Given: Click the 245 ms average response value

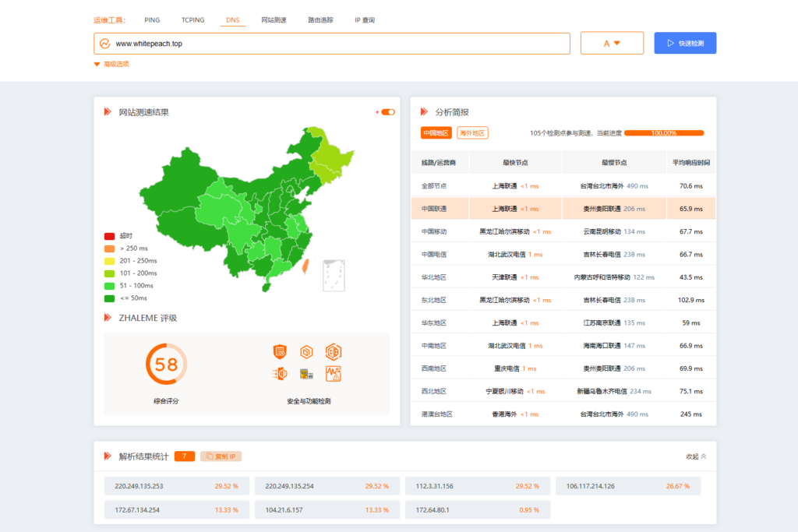Looking at the screenshot, I should [x=691, y=414].
